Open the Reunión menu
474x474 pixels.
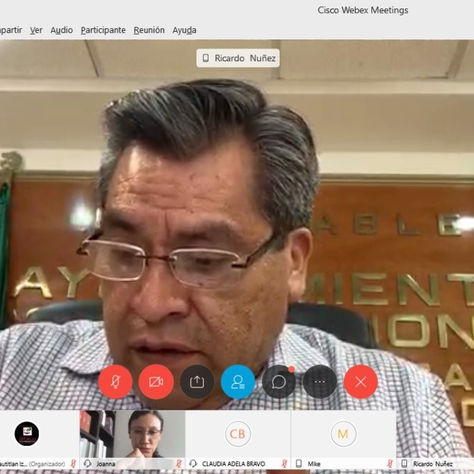coord(149,30)
